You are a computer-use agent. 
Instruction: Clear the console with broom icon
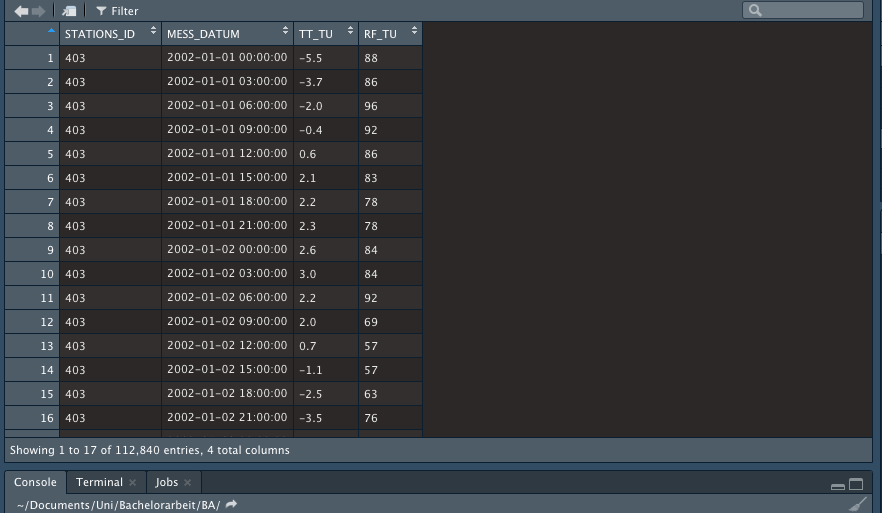click(x=857, y=505)
